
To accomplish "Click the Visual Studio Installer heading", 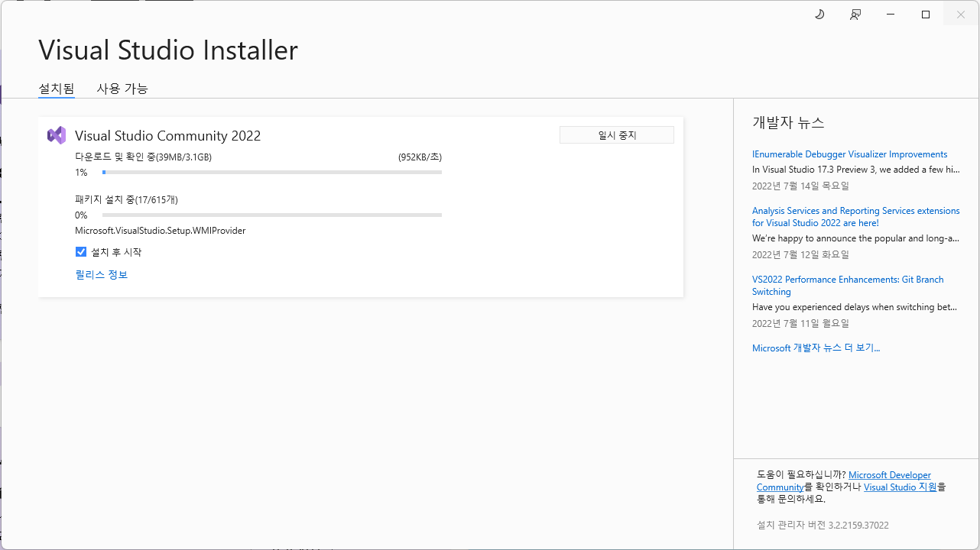I will point(168,50).
